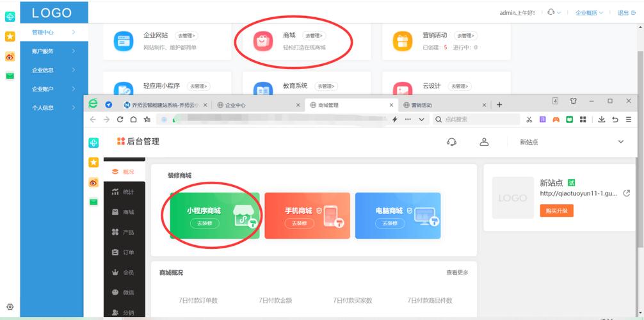Click the bookmark star icon in address bar
Viewport: 644px width, 320px height.
(x=147, y=119)
